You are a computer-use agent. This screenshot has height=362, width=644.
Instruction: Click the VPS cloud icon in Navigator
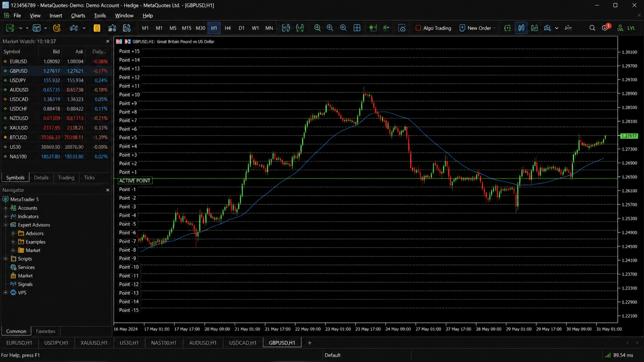[x=13, y=292]
